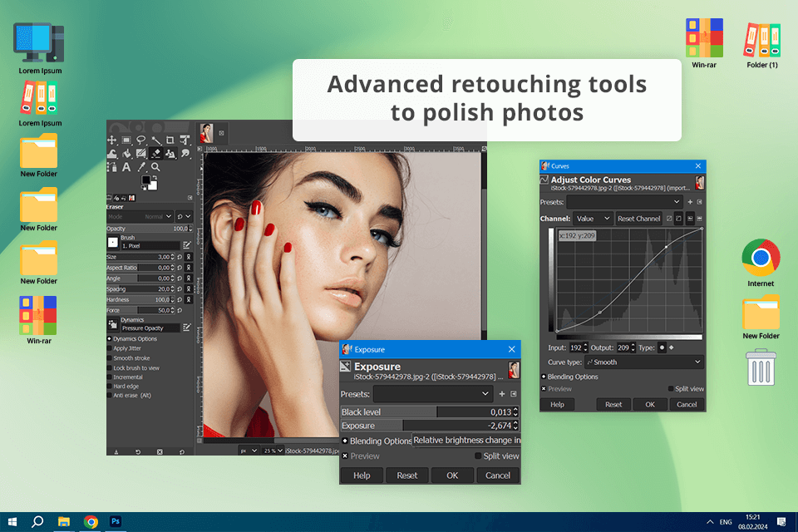Select the Crop tool
Screen dimensions: 798x532
point(170,140)
